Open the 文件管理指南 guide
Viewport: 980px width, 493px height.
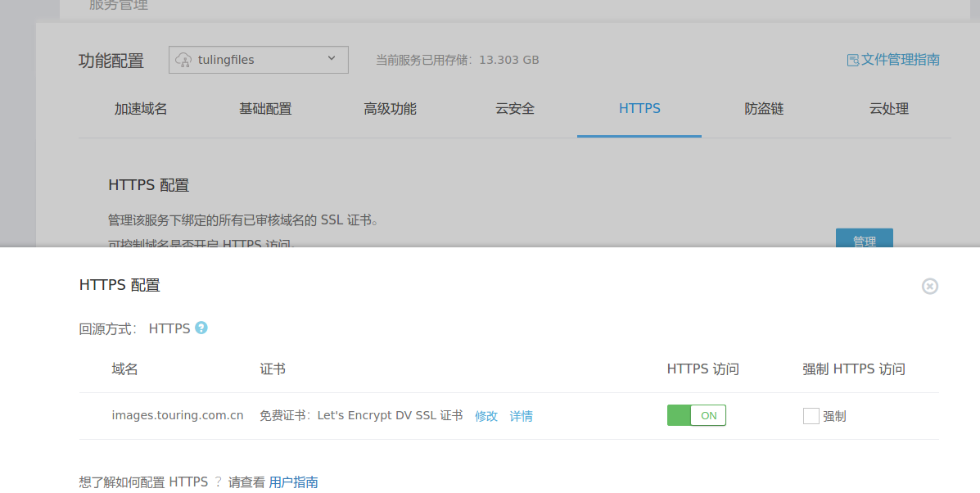tap(901, 59)
